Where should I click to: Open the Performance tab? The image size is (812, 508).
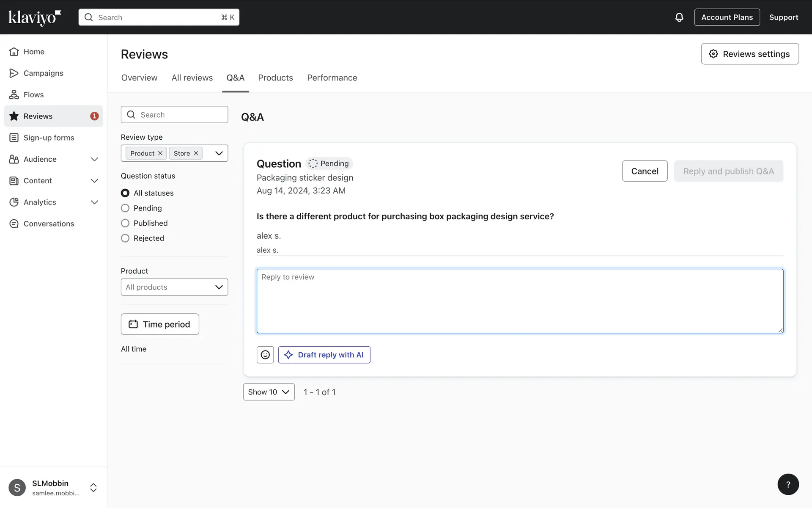tap(332, 78)
